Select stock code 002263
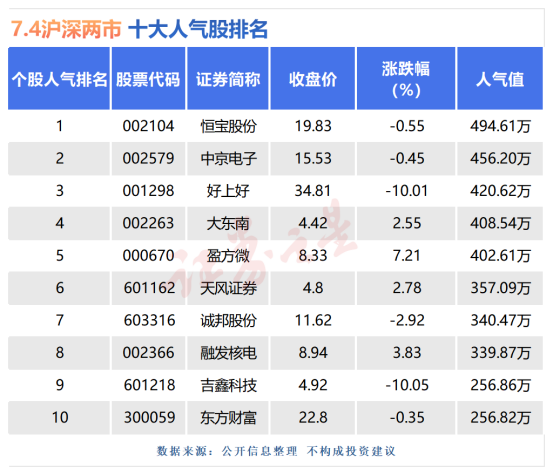 click(148, 224)
